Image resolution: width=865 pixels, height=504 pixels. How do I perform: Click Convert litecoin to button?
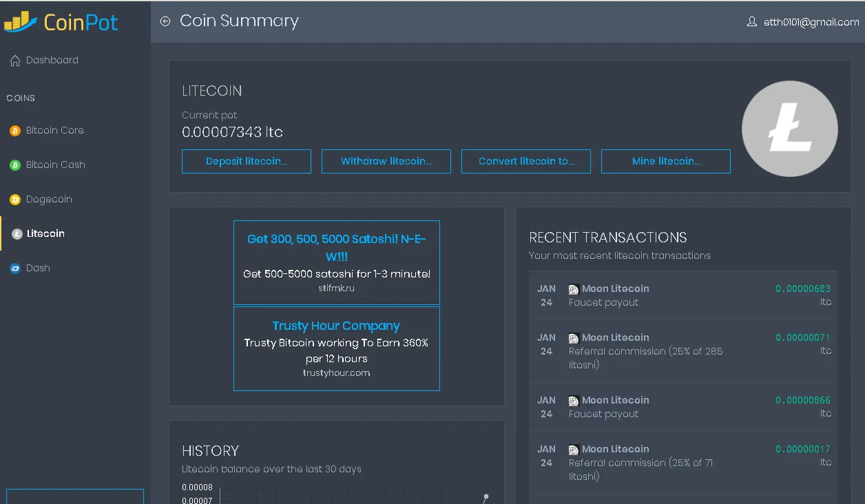tap(526, 161)
